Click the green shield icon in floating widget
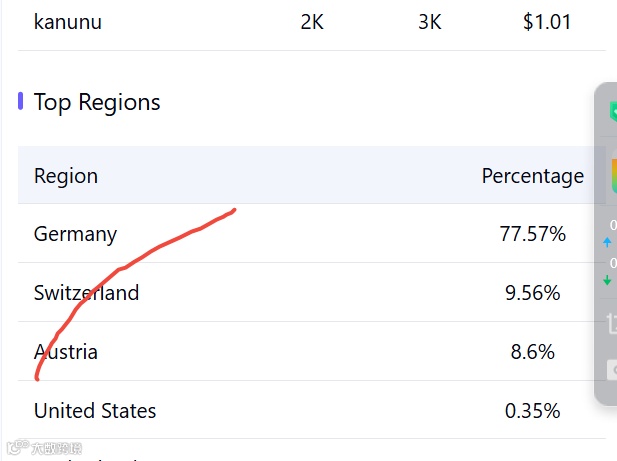Image resolution: width=617 pixels, height=461 pixels. coord(611,111)
